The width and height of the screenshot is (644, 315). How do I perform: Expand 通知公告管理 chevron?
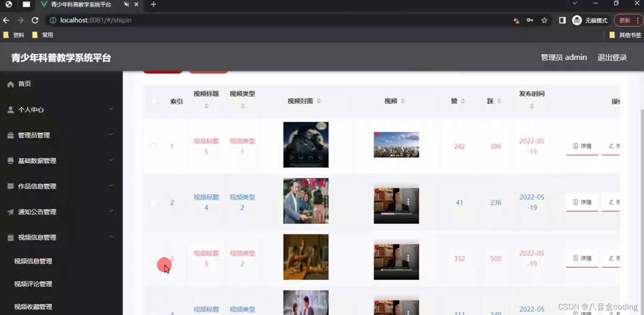(x=111, y=211)
